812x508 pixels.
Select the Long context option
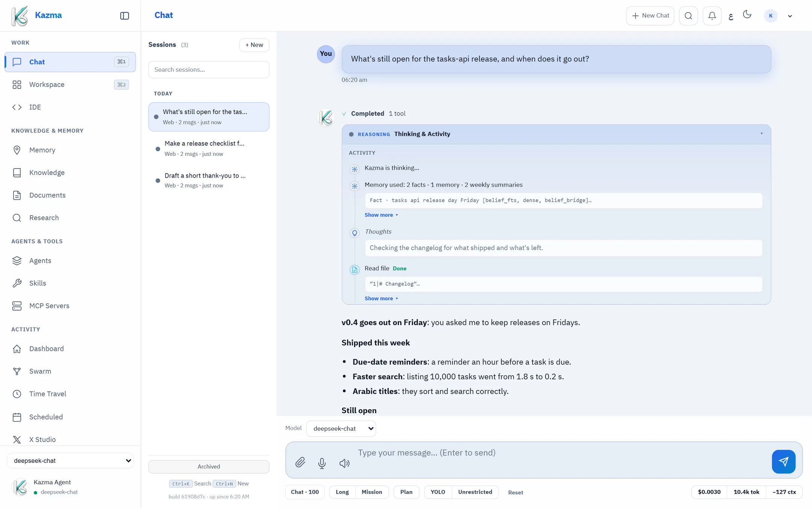pyautogui.click(x=342, y=492)
